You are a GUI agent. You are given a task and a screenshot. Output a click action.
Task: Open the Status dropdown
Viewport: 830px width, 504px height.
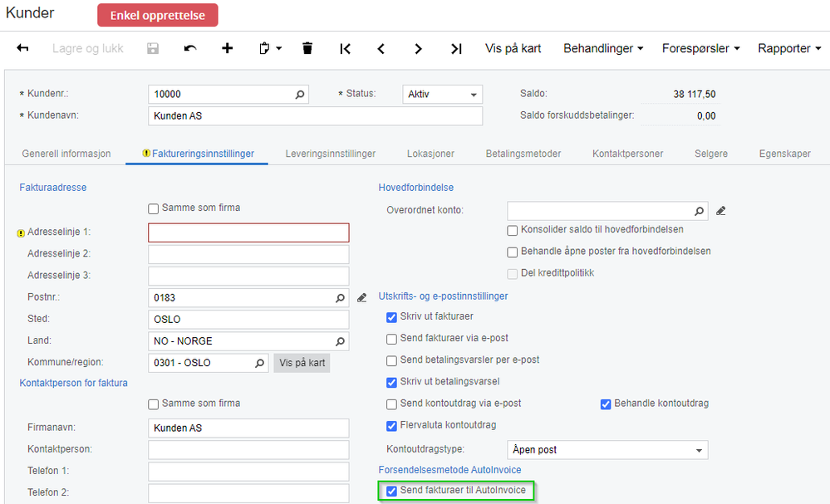click(x=443, y=94)
